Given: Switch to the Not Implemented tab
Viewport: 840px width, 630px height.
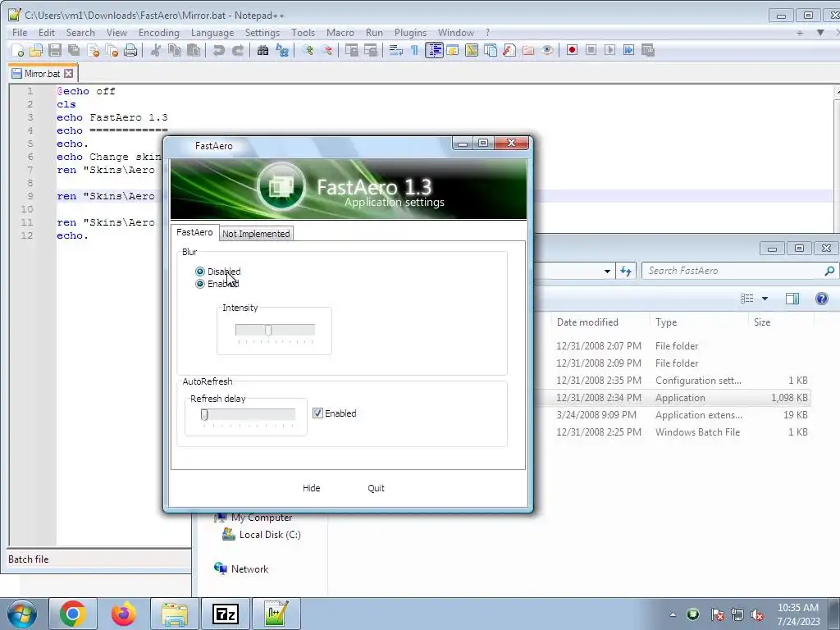Looking at the screenshot, I should [x=256, y=234].
